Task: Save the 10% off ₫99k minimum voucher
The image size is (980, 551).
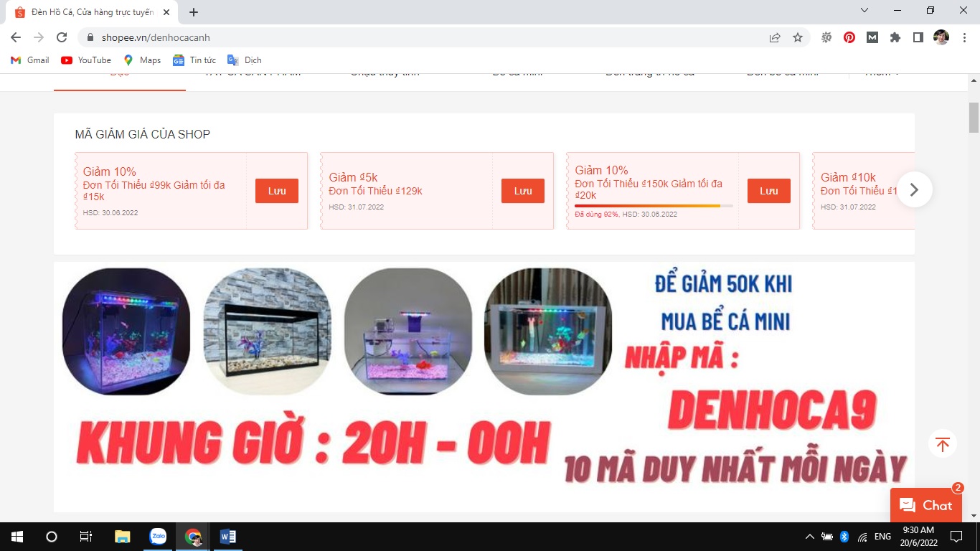Action: pos(276,191)
